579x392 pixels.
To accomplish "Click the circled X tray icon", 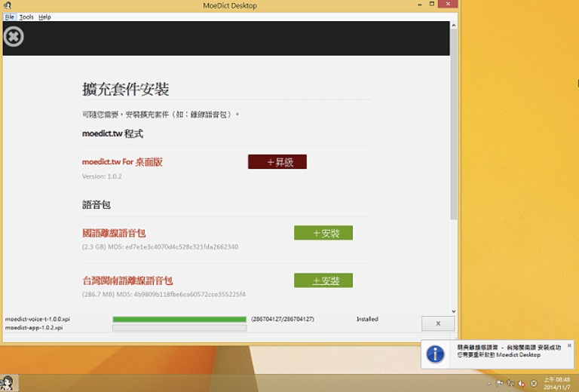I will click(534, 384).
